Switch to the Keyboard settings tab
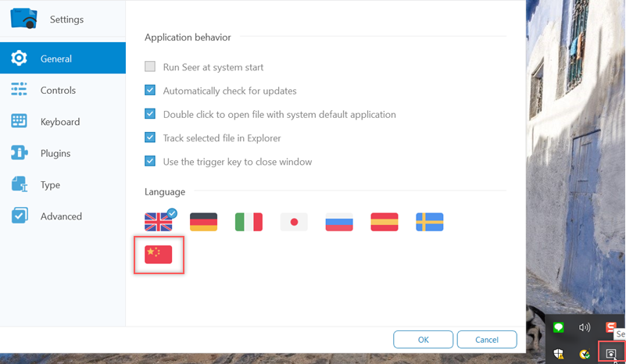 click(63, 121)
